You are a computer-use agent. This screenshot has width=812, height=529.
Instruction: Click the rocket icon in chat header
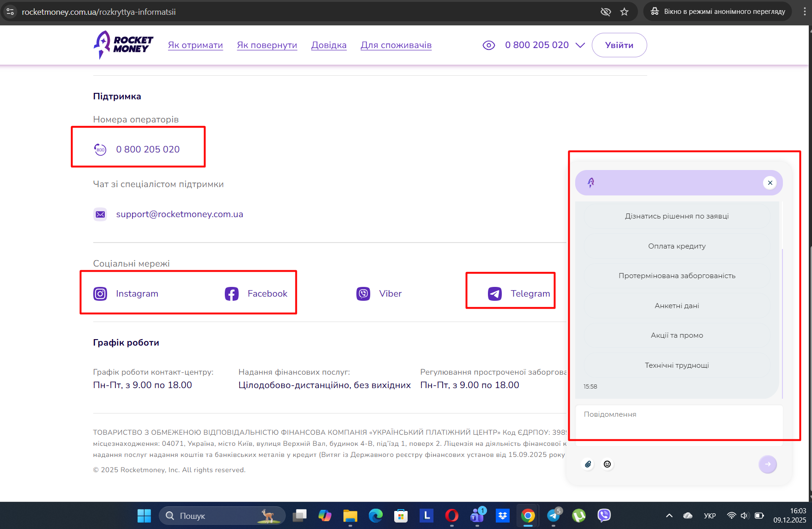point(591,182)
